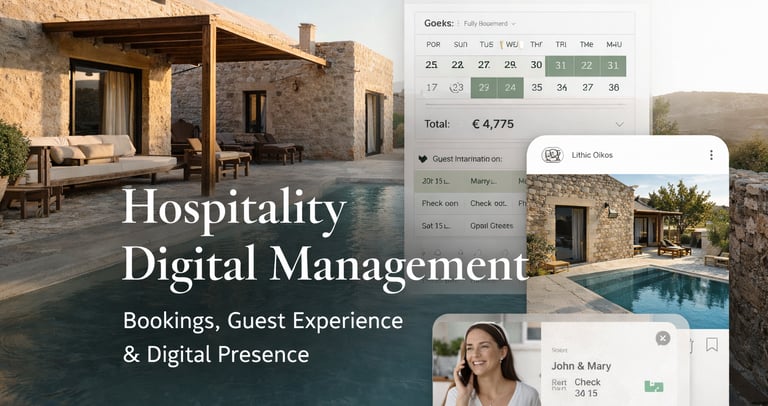
Task: Toggle highlighted green date 29
Action: click(484, 88)
